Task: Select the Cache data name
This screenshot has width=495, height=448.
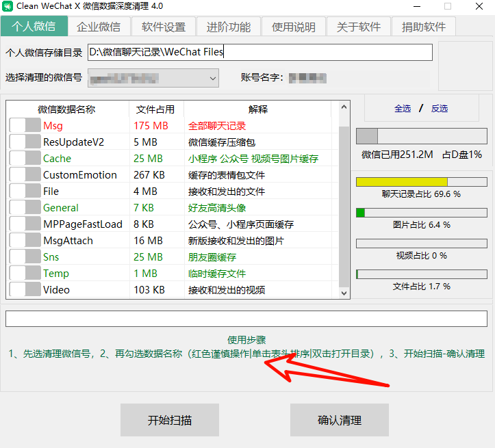Action: click(x=57, y=159)
